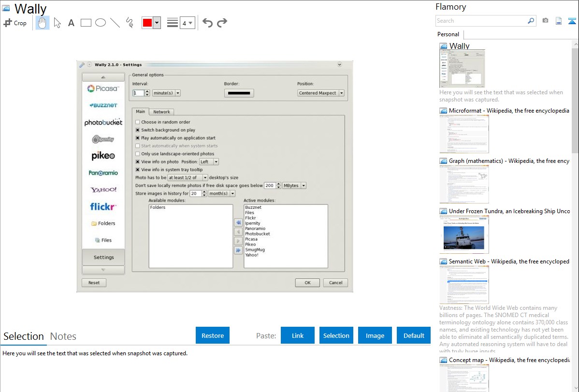Viewport: 579px width, 392px height.
Task: Select the freehand scribble tool
Action: tap(130, 23)
